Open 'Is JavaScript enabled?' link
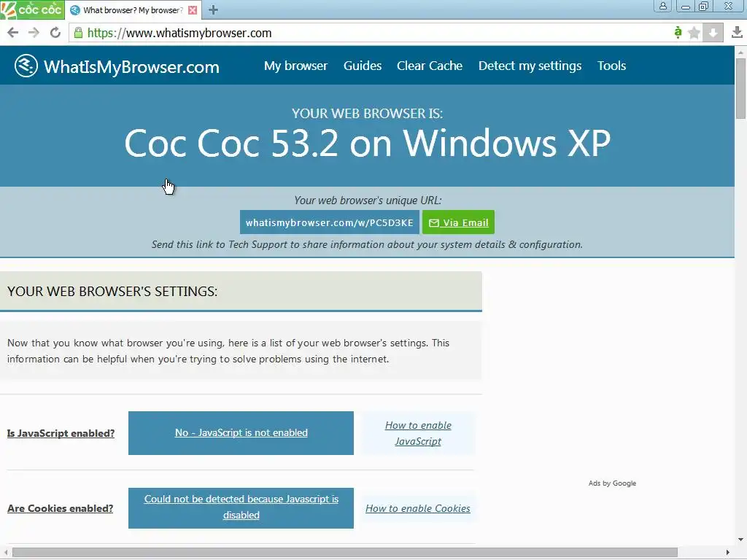 tap(61, 433)
